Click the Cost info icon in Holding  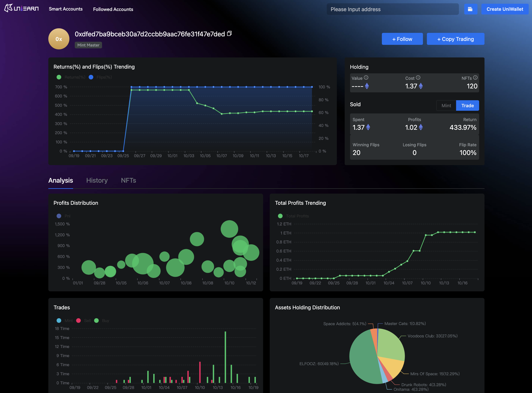[x=418, y=77]
